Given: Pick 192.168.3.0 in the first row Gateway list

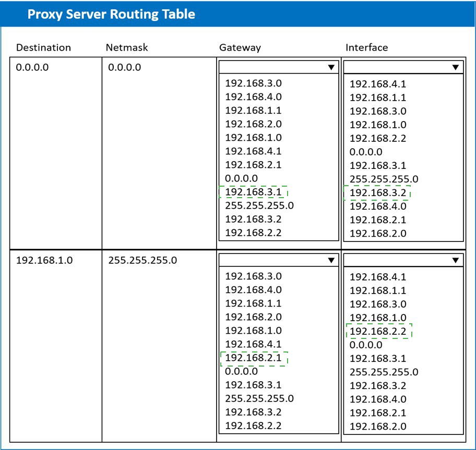Looking at the screenshot, I should click(253, 83).
